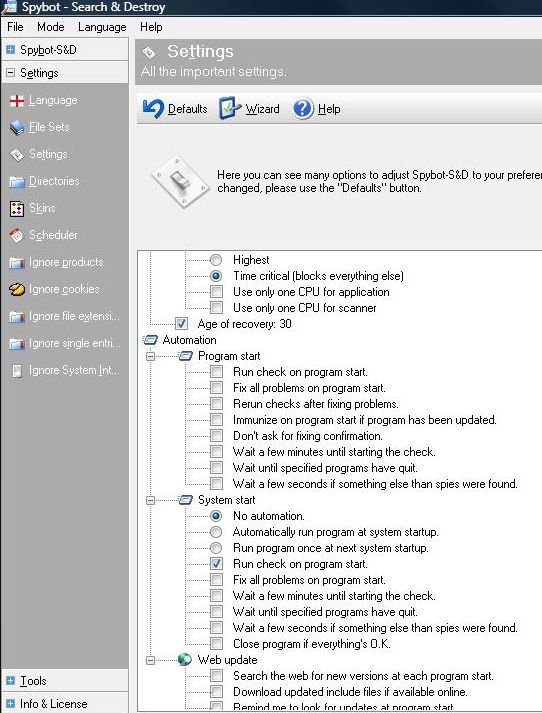Select Automatically run program at system startup
Image resolution: width=542 pixels, height=713 pixels.
tap(216, 532)
